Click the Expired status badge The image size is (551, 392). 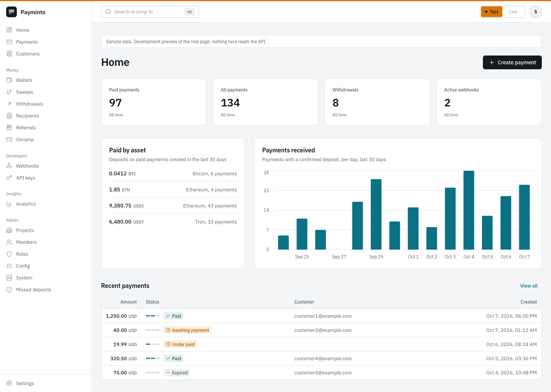coord(177,372)
